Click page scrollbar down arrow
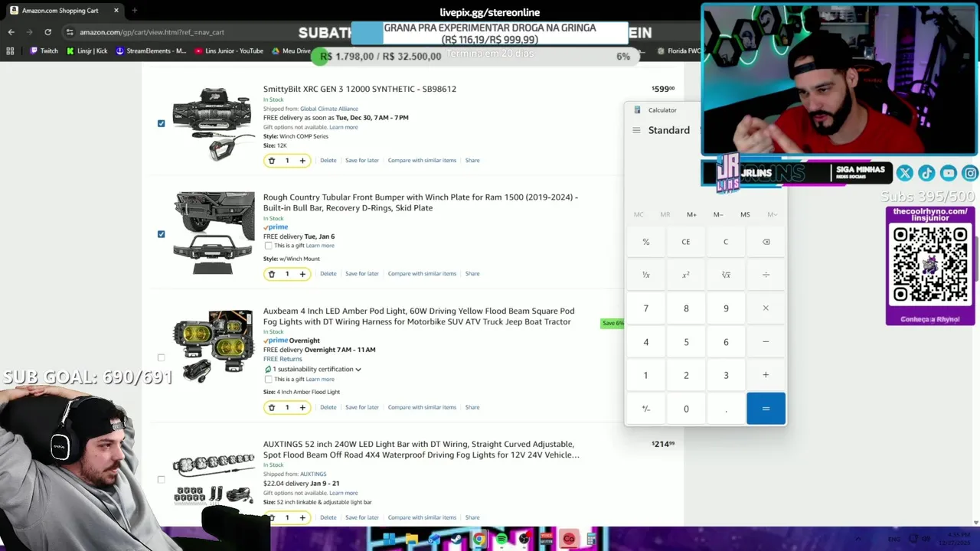Viewport: 980px width, 551px height. [976, 523]
